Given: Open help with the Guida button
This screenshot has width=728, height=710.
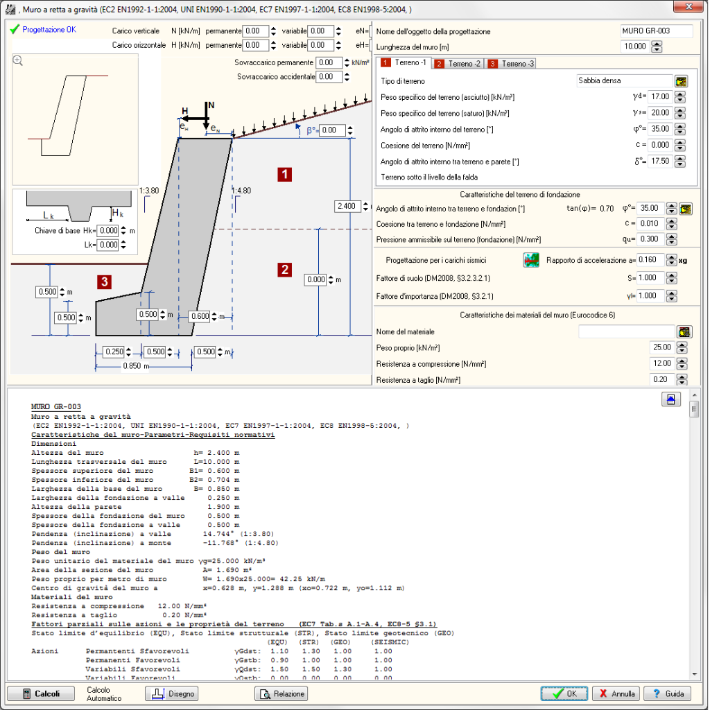Looking at the screenshot, I should coord(668,694).
